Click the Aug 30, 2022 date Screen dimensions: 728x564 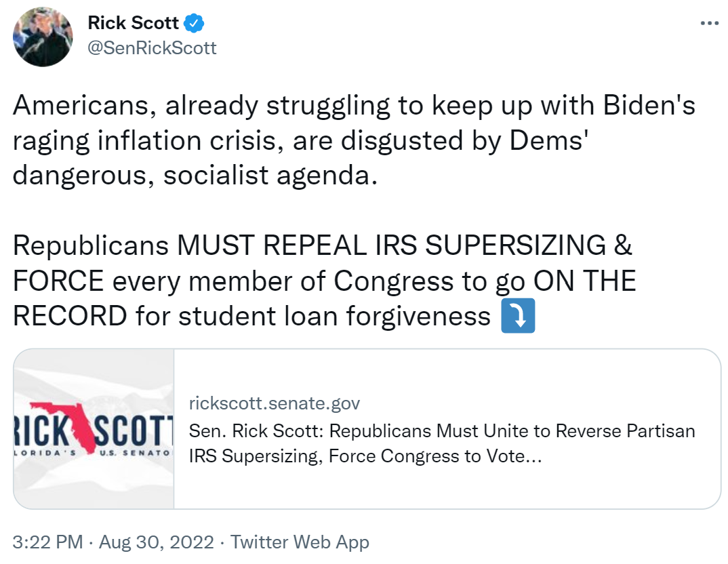point(157,542)
